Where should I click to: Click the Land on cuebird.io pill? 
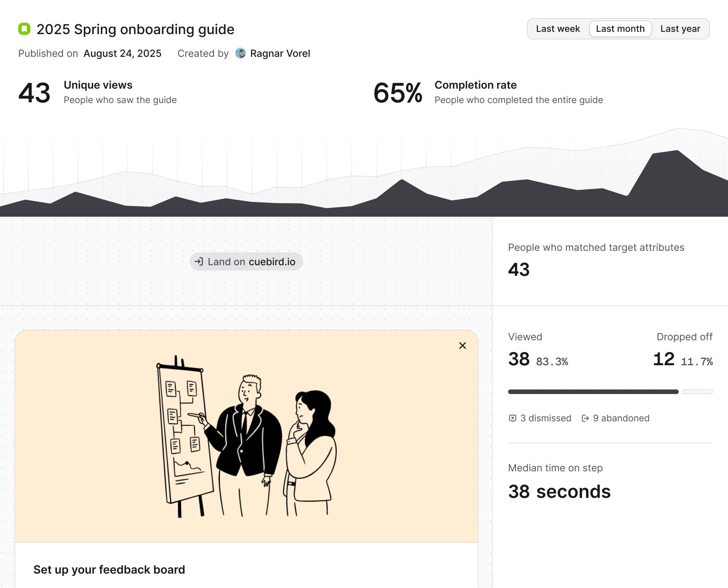(246, 261)
